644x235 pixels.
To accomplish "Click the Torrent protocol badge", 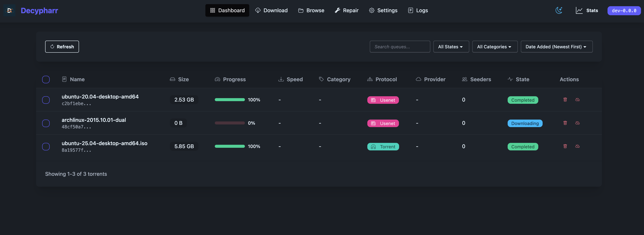I will pyautogui.click(x=383, y=146).
